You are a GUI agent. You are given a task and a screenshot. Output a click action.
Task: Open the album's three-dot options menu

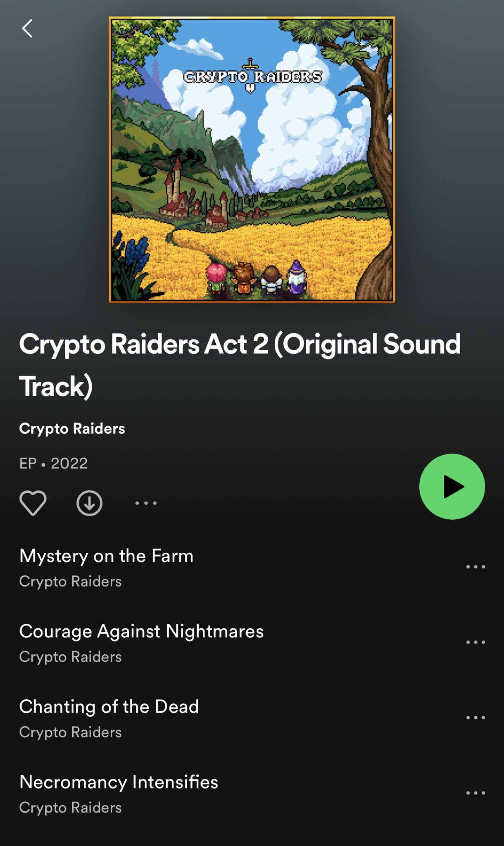tap(146, 503)
